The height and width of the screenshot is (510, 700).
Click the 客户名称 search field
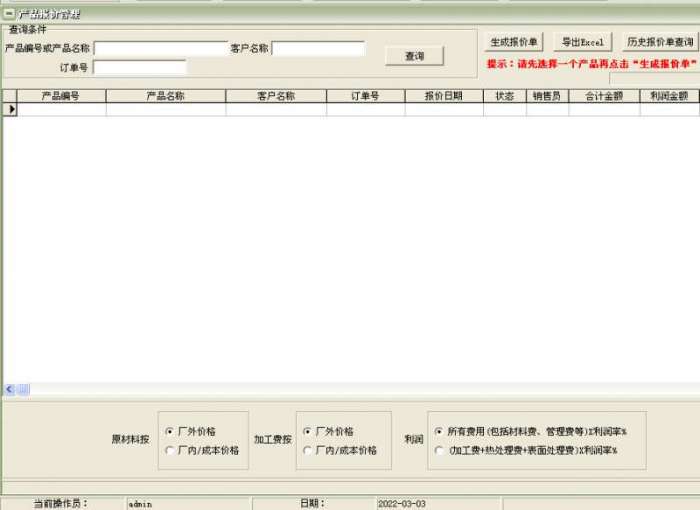tap(318, 48)
